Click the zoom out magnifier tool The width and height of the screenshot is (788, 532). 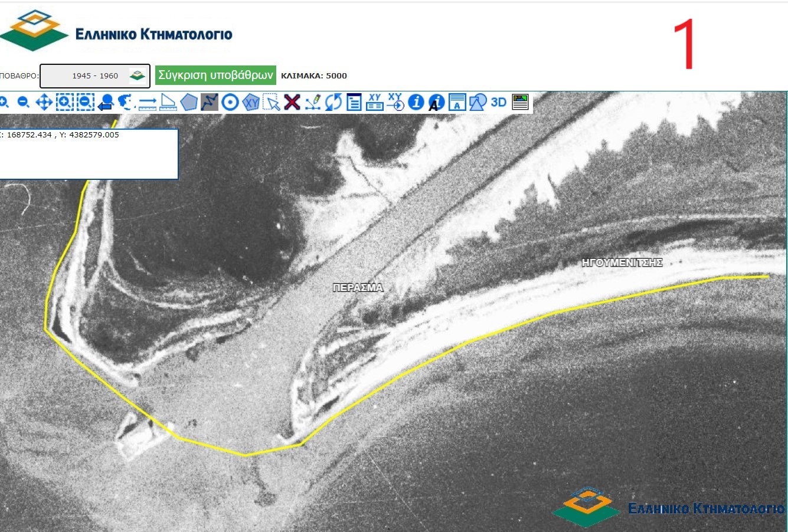[23, 102]
